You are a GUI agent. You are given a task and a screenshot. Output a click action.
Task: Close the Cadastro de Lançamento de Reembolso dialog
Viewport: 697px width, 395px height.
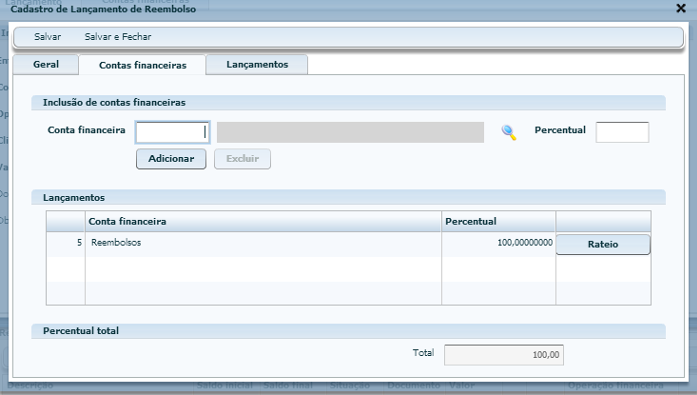[x=681, y=8]
